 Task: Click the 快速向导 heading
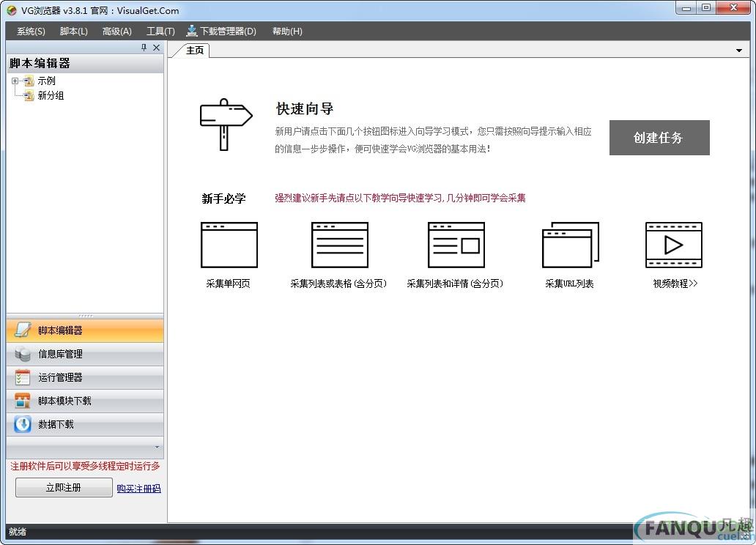point(305,108)
